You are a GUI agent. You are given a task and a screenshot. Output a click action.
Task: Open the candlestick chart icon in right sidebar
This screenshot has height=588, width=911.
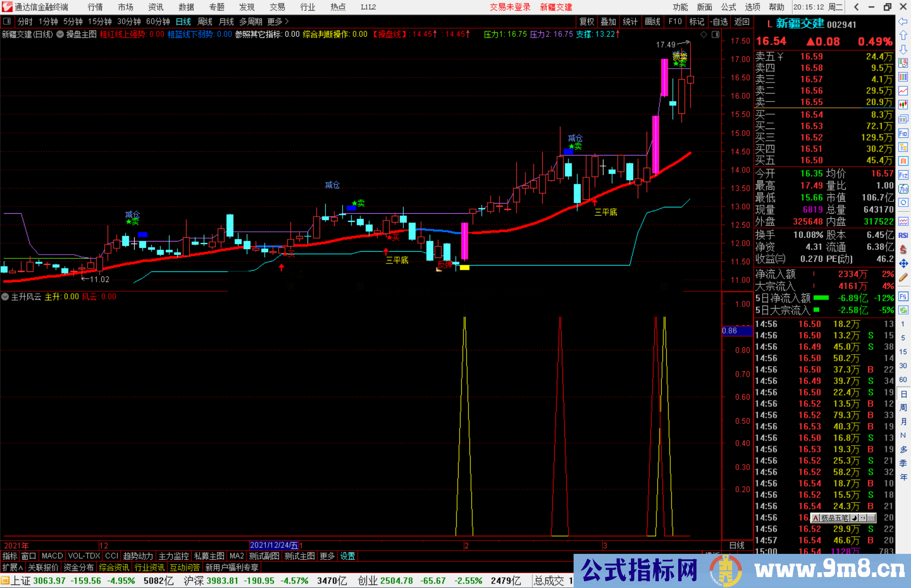click(x=903, y=105)
